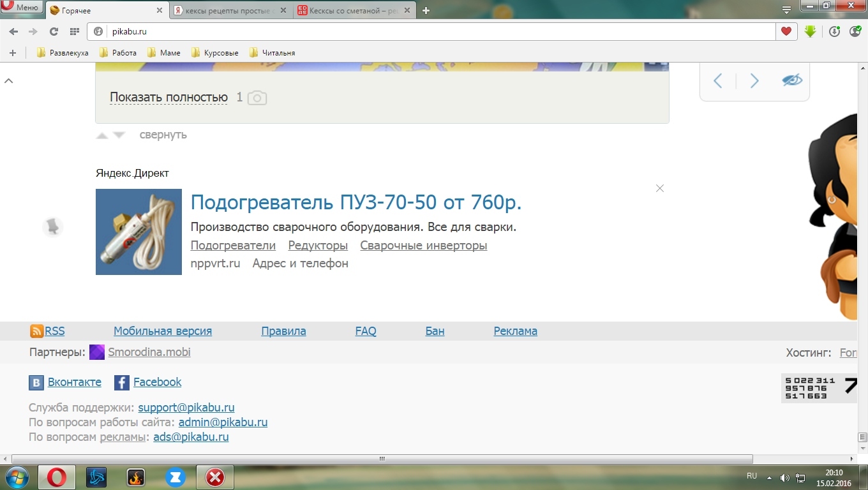Open the "Мобильная версия" footer link
This screenshot has width=868, height=490.
tap(162, 331)
